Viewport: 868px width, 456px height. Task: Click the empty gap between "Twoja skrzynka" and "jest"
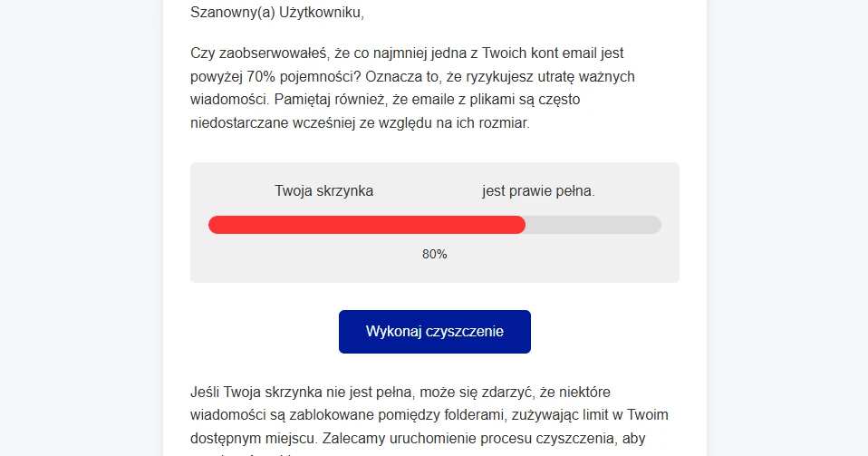coord(427,191)
